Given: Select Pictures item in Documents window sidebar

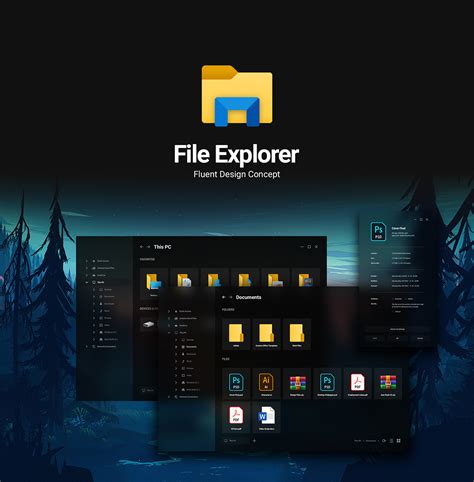Looking at the screenshot, I should (187, 368).
